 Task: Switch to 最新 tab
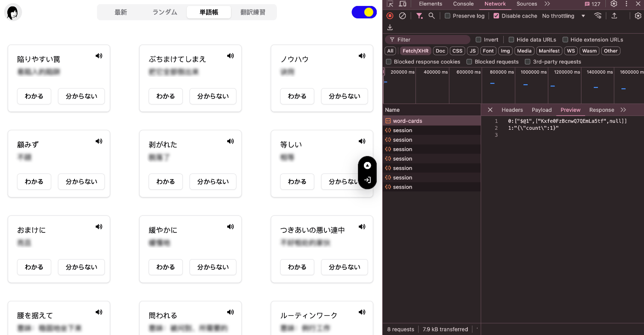121,12
